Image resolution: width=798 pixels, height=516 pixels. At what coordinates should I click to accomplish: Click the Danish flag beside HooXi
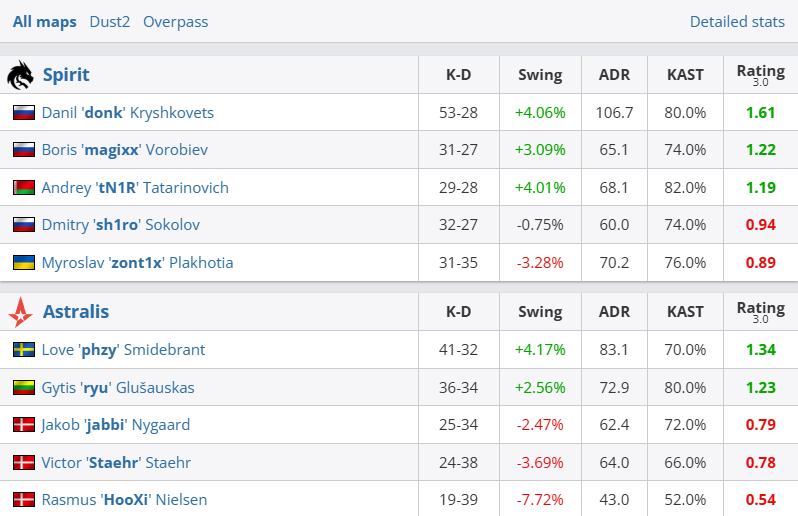23,500
